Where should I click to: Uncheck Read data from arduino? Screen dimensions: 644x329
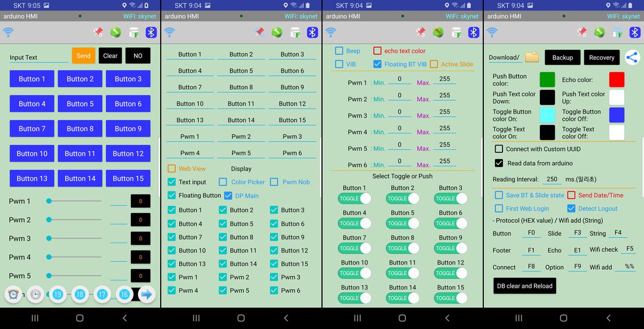coord(499,163)
